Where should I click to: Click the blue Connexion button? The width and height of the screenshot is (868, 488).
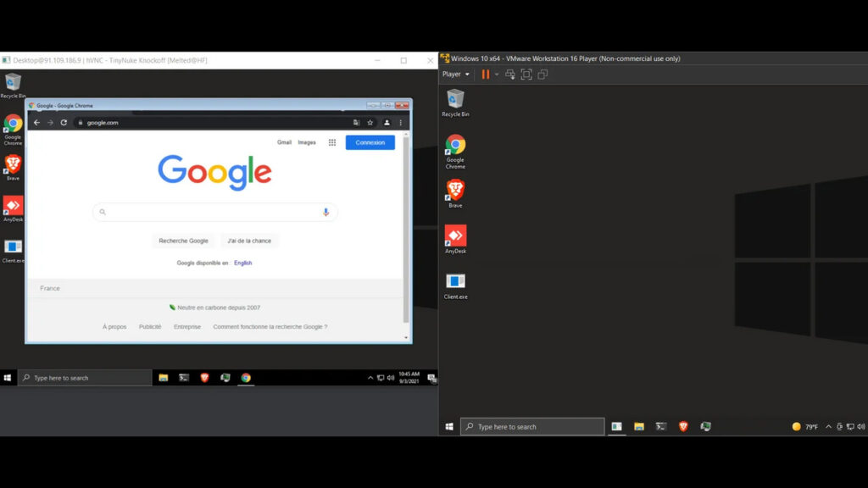point(370,142)
